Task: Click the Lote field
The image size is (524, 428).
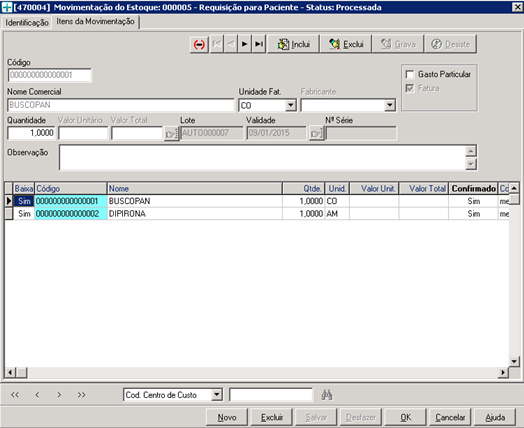Action: point(212,133)
